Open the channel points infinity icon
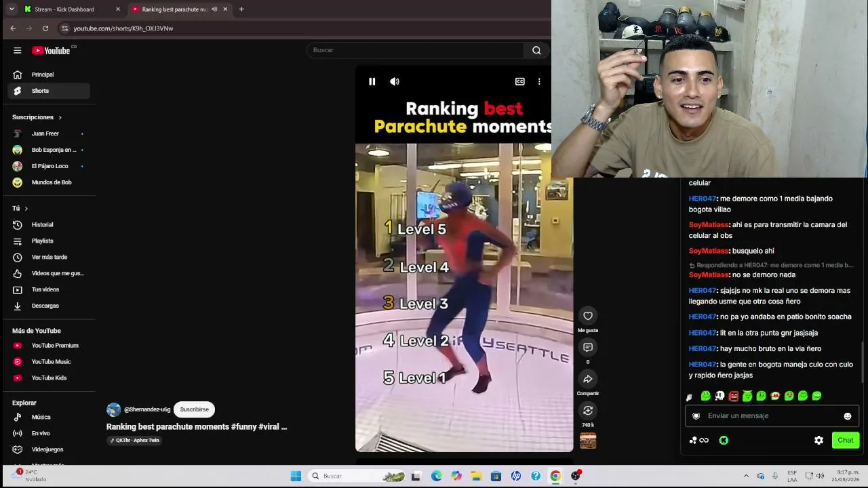868x488 pixels. pyautogui.click(x=704, y=441)
